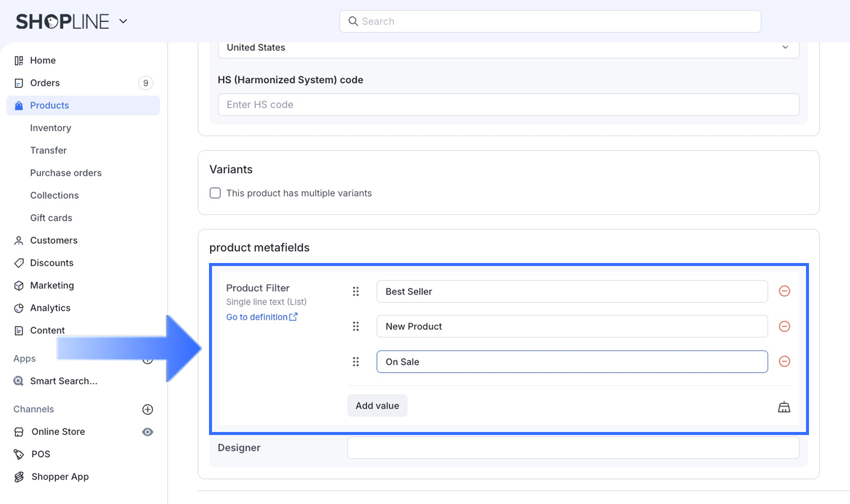This screenshot has width=850, height=504.
Task: Grab drag handle beside Best Seller
Action: pos(355,291)
